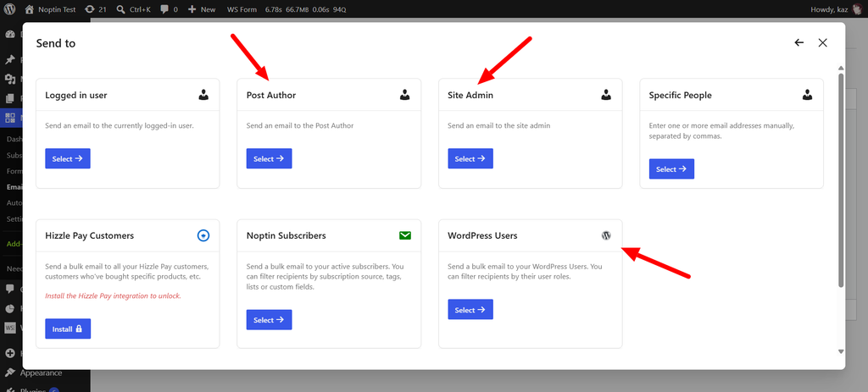Open the Pages icon in sidebar
The height and width of the screenshot is (392, 868).
[10, 98]
